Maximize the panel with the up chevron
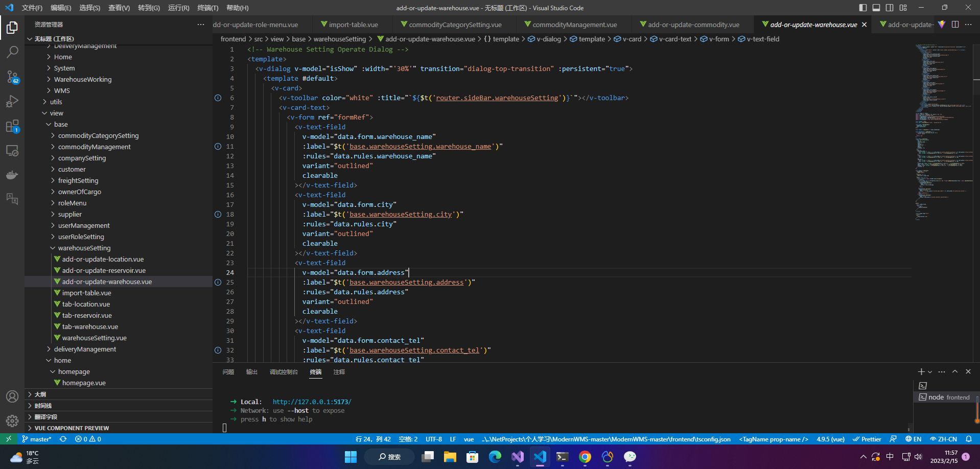 pyautogui.click(x=955, y=371)
